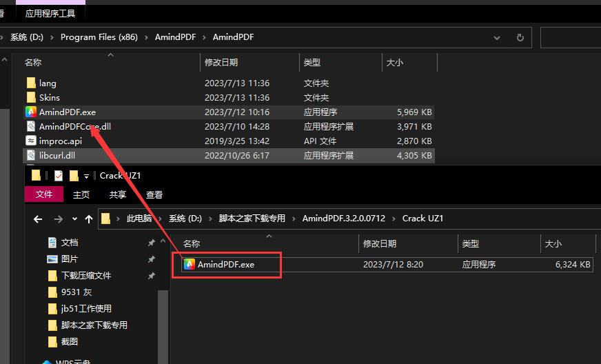Select the Skins folder icon
The height and width of the screenshot is (364, 601).
point(31,97)
